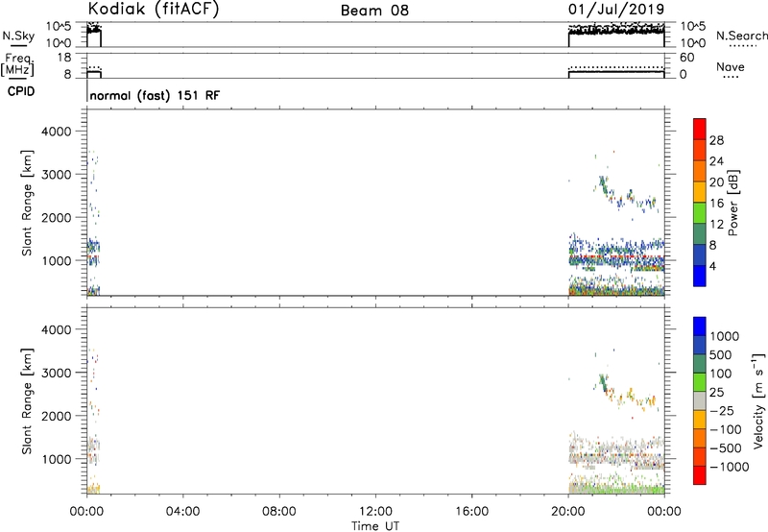
Task: Click the '04:00' time tick label
Action: click(x=182, y=512)
